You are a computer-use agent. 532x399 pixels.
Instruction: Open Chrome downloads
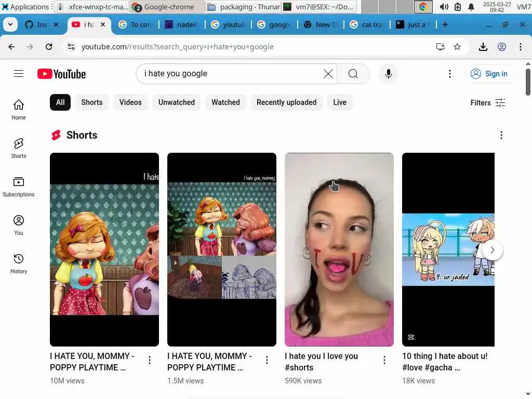pos(483,47)
